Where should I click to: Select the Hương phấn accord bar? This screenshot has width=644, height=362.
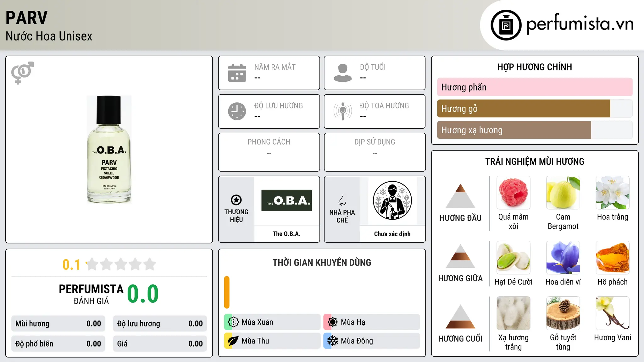(535, 87)
